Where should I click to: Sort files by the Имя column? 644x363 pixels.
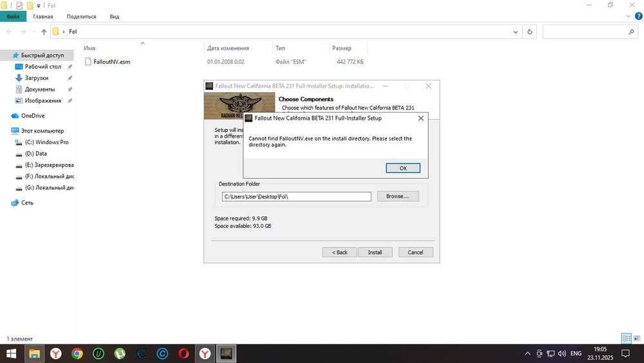click(90, 48)
